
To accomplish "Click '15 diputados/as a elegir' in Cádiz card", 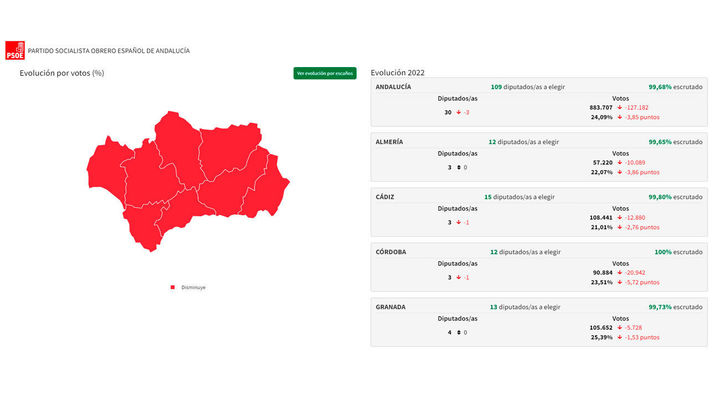I will [519, 197].
